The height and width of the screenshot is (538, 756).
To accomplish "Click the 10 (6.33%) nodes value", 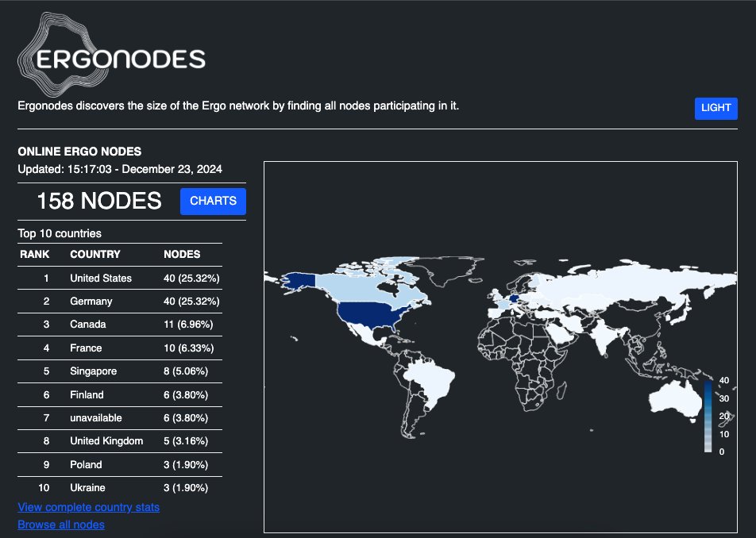I will click(188, 348).
